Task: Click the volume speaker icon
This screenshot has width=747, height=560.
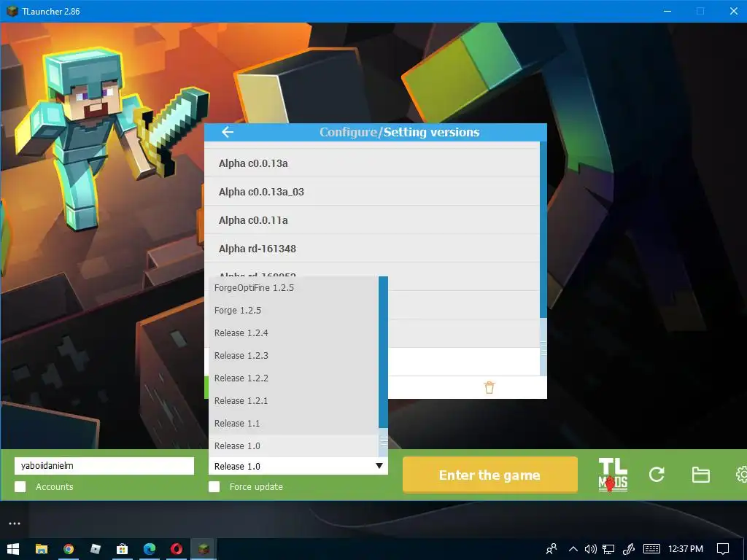Action: [591, 549]
